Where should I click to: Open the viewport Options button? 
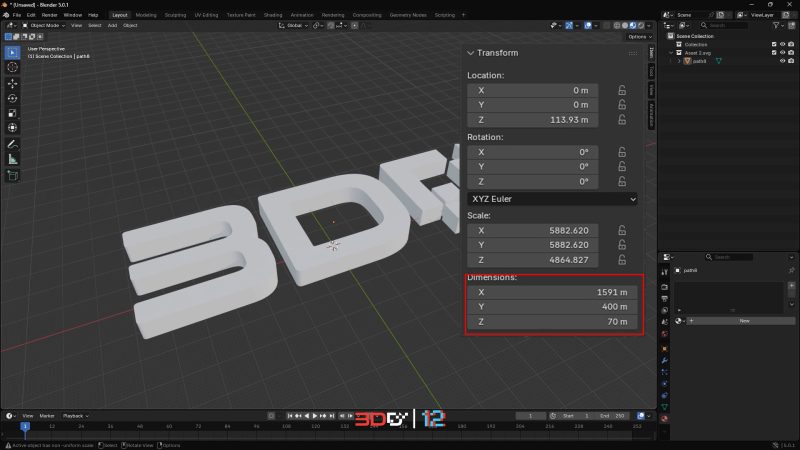coord(639,37)
